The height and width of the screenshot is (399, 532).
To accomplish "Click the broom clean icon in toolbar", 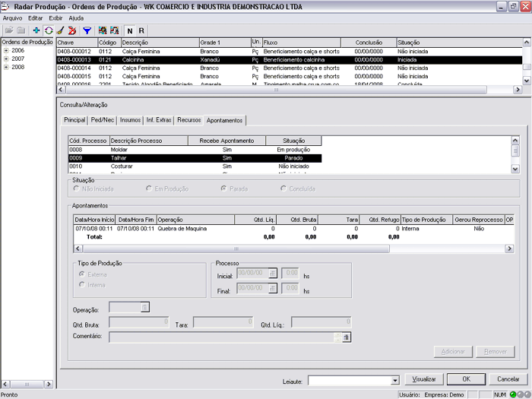I will pos(60,30).
